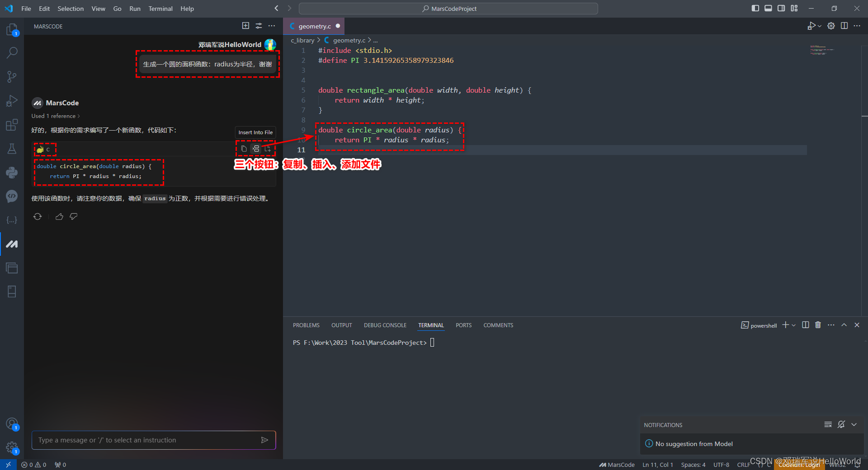Image resolution: width=868 pixels, height=470 pixels.
Task: Switch to the PROBLEMS panel tab
Action: (306, 325)
